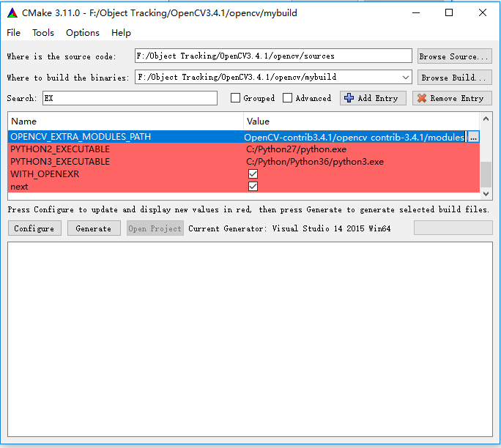Select the WITH_OPENEXR entry name
Image resolution: width=501 pixels, height=448 pixels.
click(45, 174)
